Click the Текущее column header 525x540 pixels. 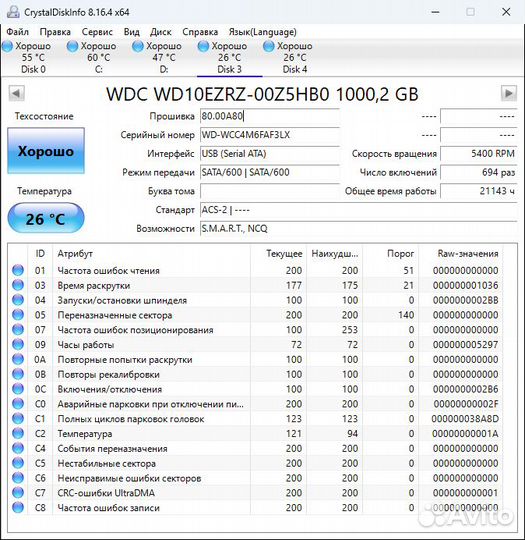[x=278, y=254]
